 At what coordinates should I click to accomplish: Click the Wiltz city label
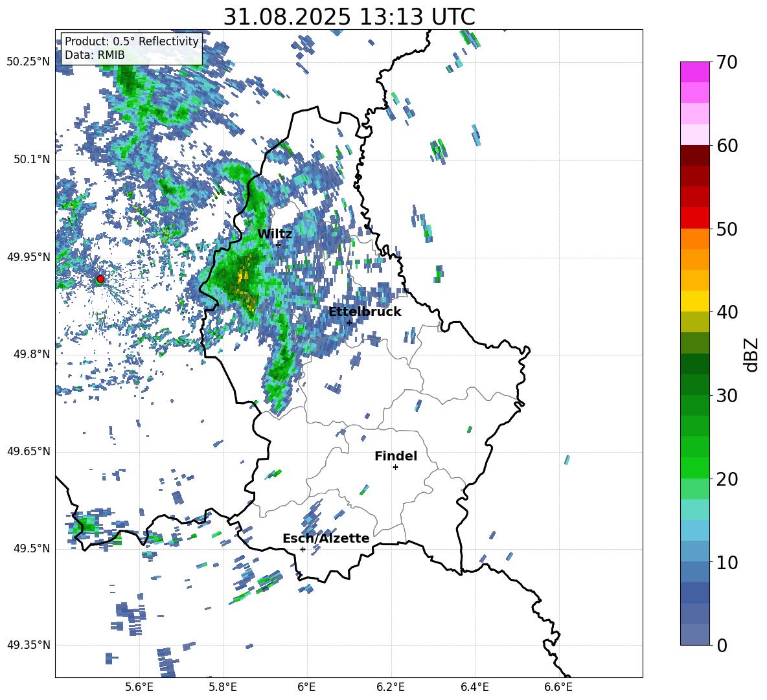(275, 234)
